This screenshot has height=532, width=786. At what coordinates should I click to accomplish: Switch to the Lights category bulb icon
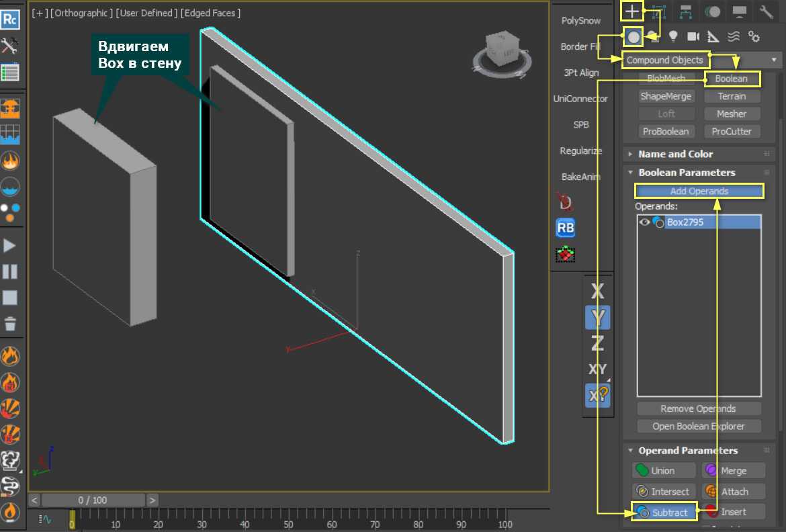pos(673,36)
